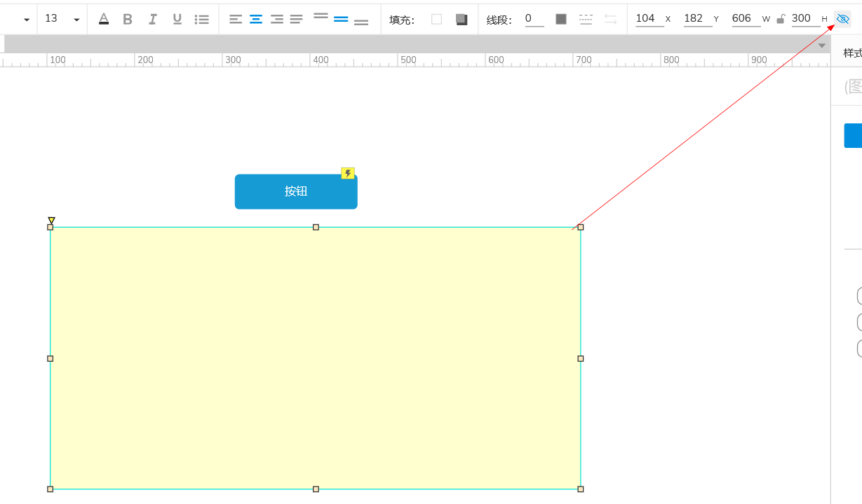Toggle the aspect ratio lock
This screenshot has height=504, width=862.
tap(781, 19)
